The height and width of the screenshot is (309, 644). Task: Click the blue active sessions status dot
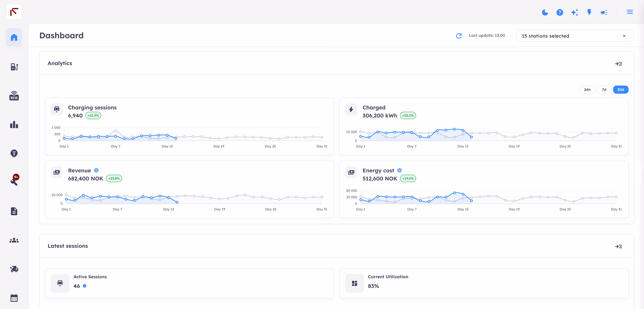pos(85,286)
